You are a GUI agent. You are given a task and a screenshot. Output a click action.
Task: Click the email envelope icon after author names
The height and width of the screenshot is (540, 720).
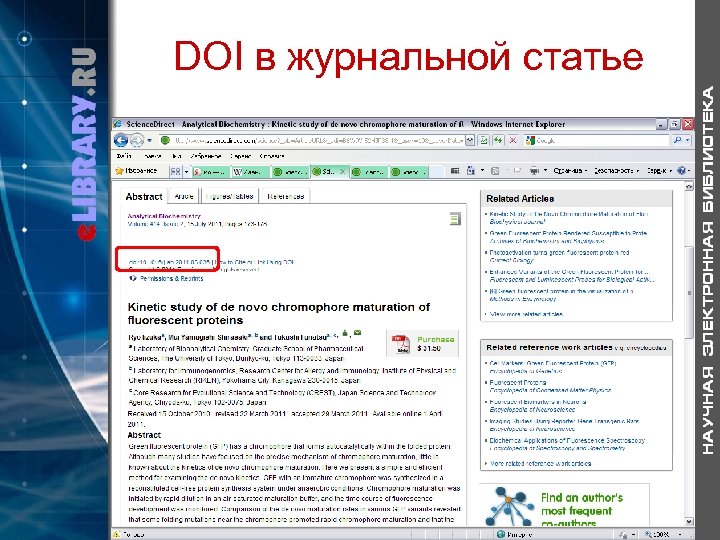pyautogui.click(x=358, y=333)
